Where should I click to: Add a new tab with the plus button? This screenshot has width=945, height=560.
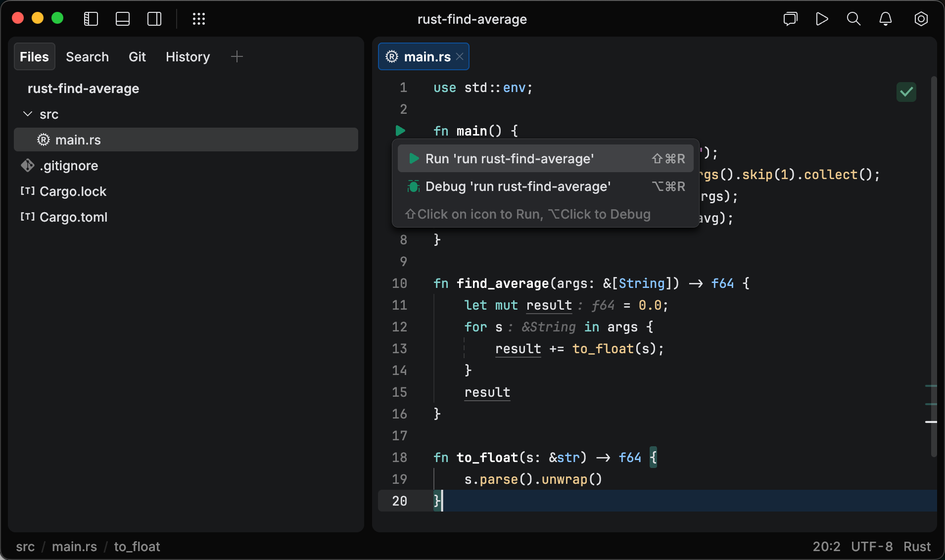coord(236,56)
